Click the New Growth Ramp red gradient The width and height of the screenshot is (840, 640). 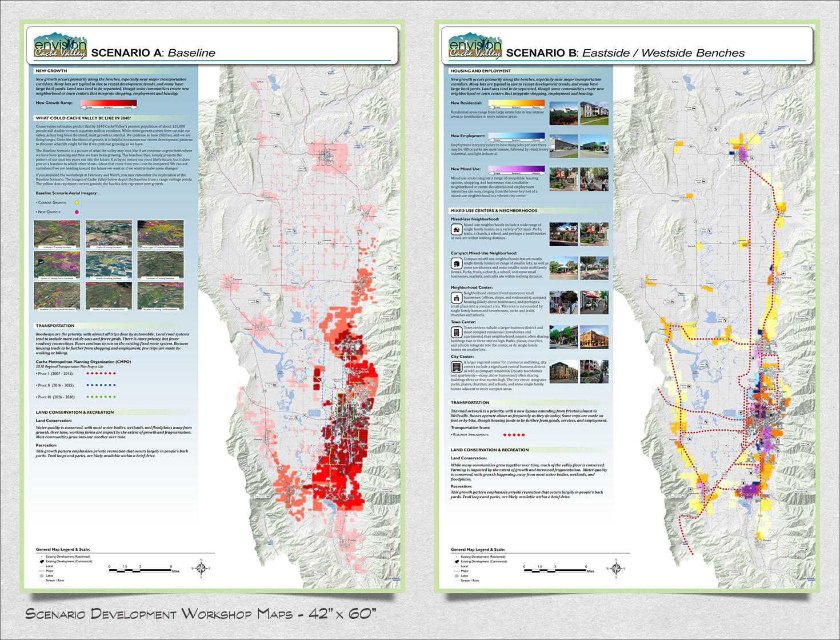108,103
